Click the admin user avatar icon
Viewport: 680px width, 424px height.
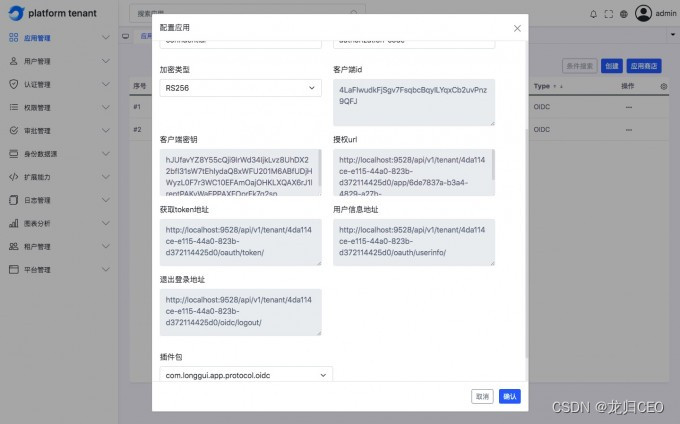[x=643, y=13]
